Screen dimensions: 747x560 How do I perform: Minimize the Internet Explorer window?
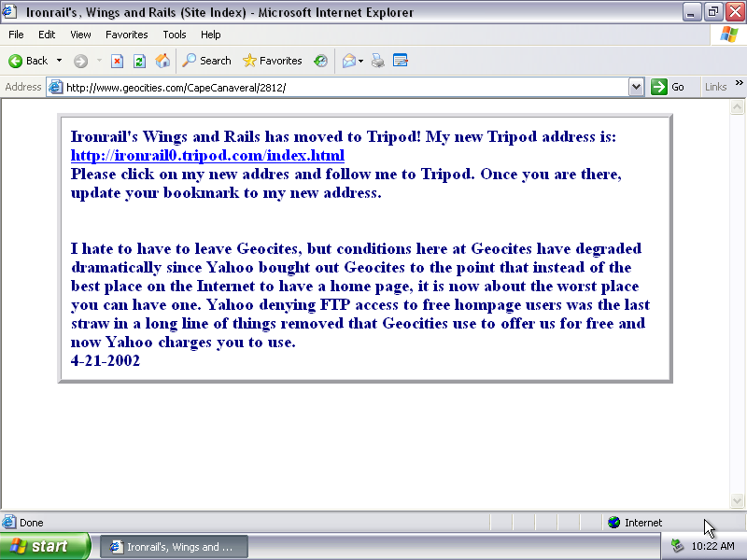point(691,12)
